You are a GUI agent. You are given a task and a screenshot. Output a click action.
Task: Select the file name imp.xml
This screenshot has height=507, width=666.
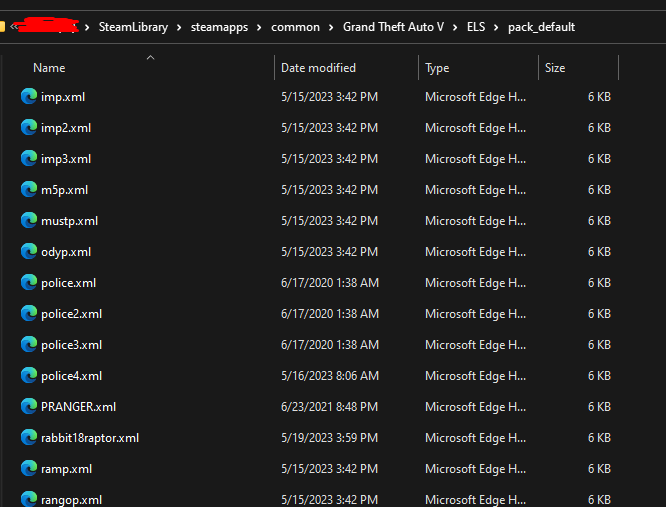63,97
